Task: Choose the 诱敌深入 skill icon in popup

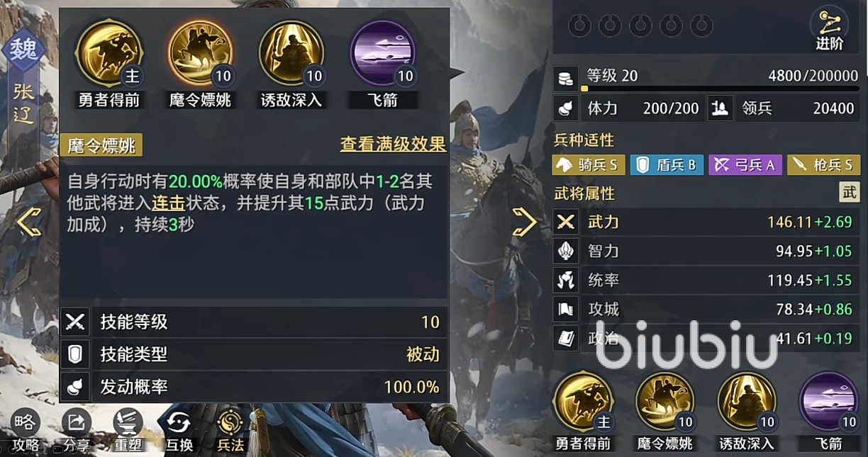Action: [291, 53]
